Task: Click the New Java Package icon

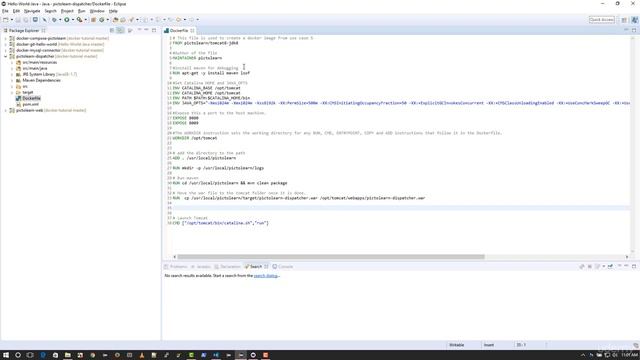Action: 93,20
